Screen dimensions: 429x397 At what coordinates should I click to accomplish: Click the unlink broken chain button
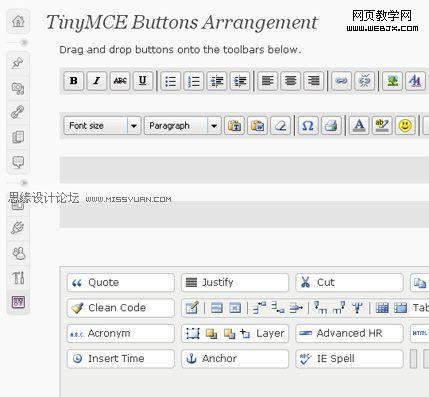[x=364, y=81]
